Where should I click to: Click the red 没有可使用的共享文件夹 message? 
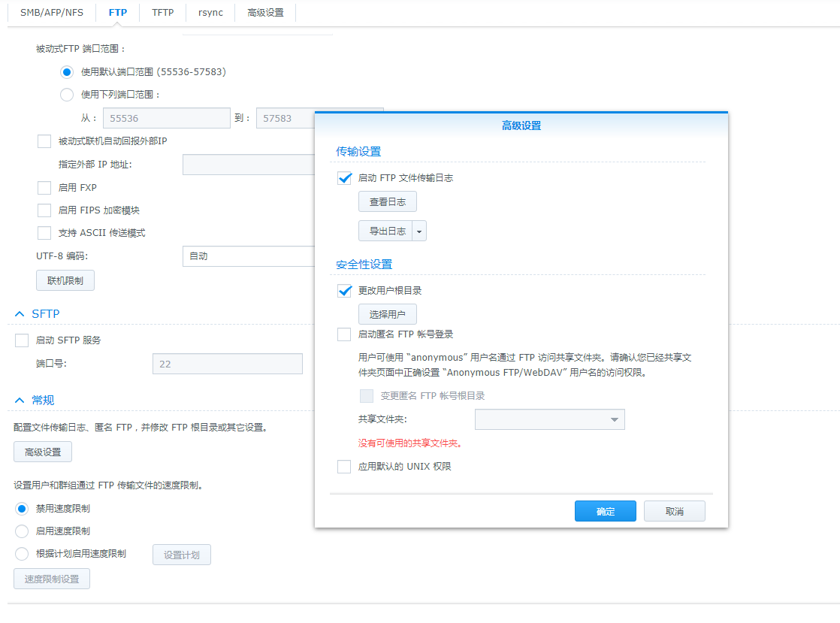409,443
